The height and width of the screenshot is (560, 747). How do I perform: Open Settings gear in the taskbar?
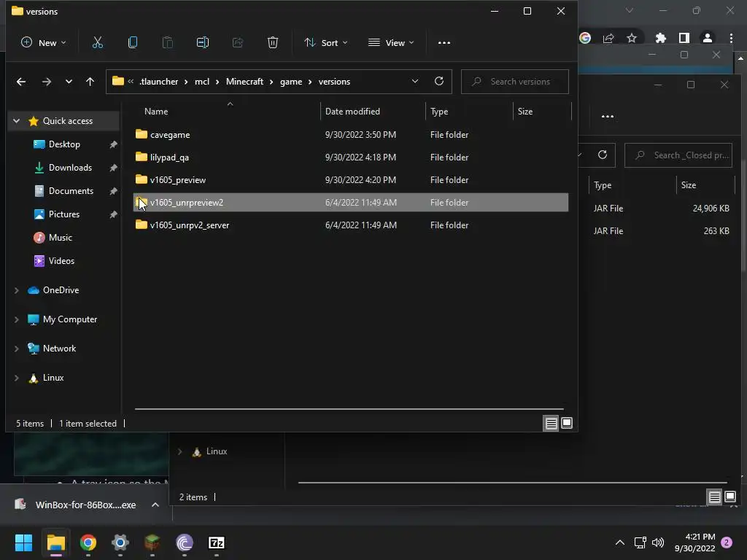pyautogui.click(x=120, y=542)
